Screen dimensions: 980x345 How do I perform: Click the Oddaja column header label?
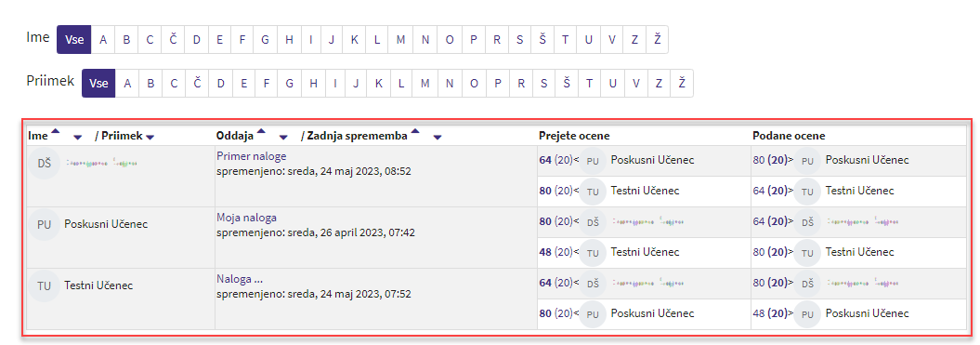(x=235, y=136)
